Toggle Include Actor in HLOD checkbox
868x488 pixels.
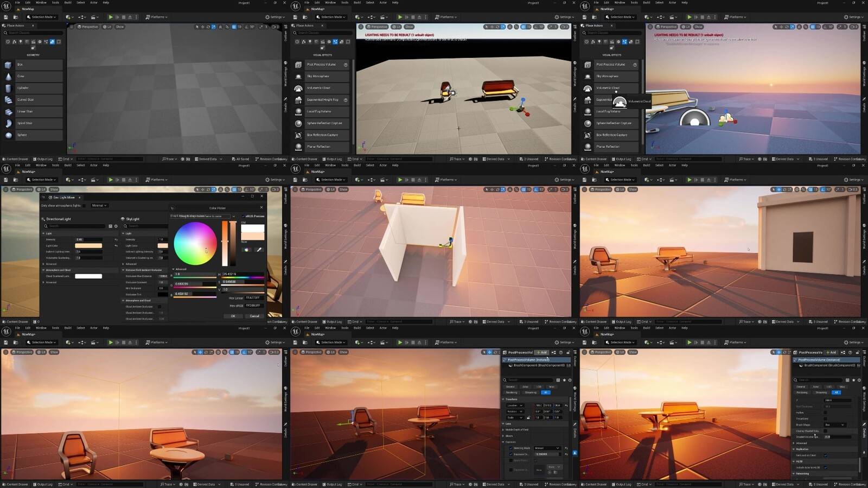[826, 467]
